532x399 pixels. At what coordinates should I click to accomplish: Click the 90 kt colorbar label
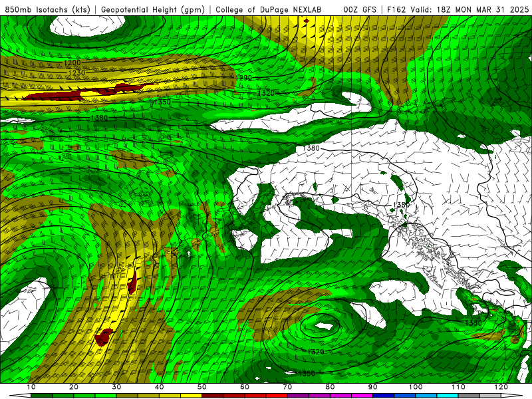point(373,387)
